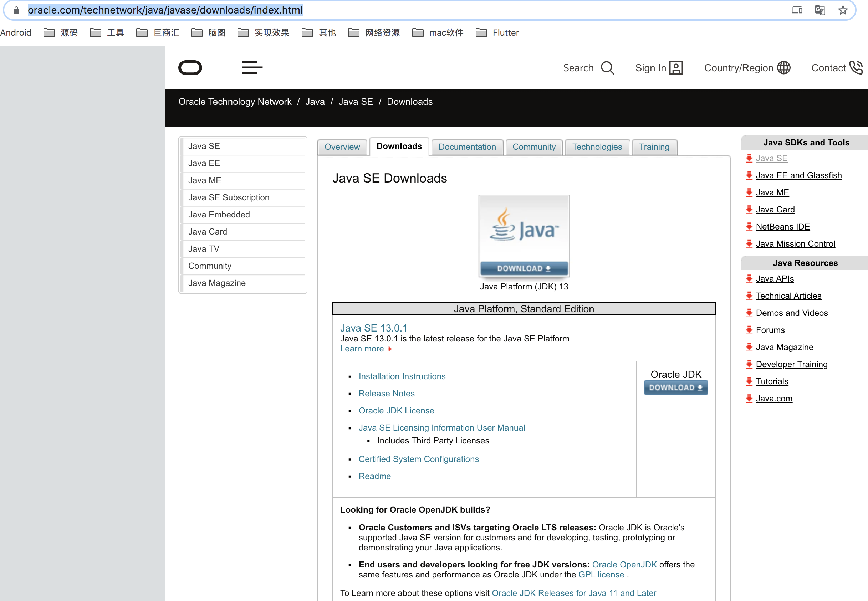Click the browser address bar URL
This screenshot has height=601, width=868.
pyautogui.click(x=165, y=10)
